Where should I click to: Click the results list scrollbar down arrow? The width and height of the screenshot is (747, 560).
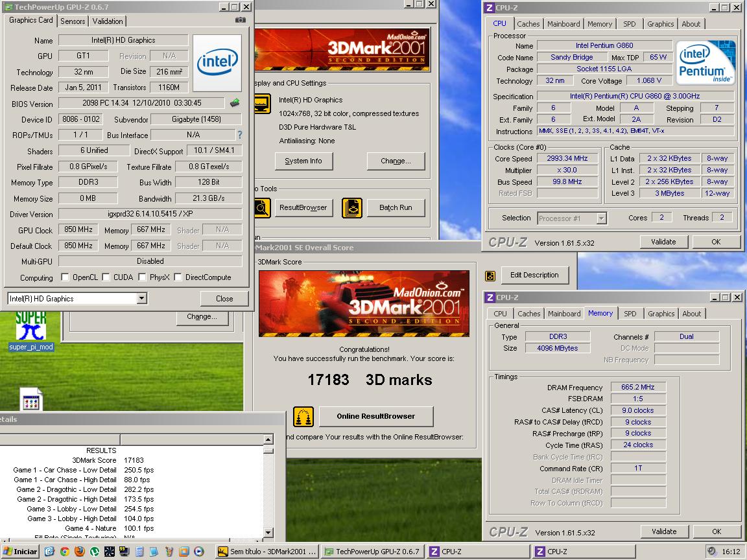pyautogui.click(x=268, y=533)
